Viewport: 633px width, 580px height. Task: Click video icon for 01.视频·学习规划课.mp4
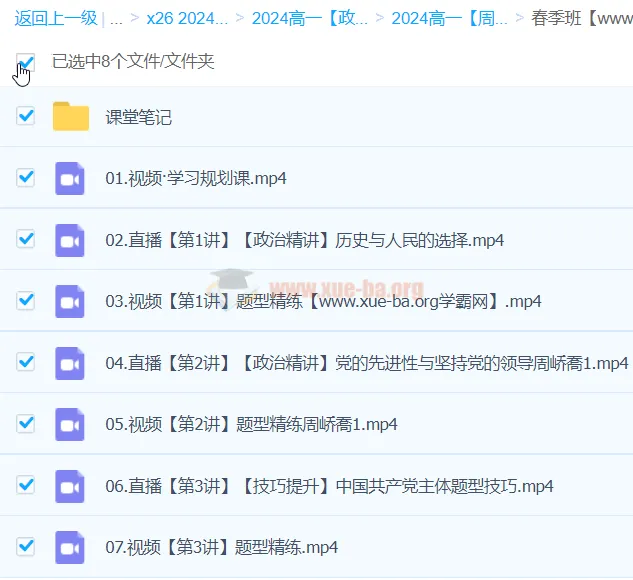pos(70,178)
